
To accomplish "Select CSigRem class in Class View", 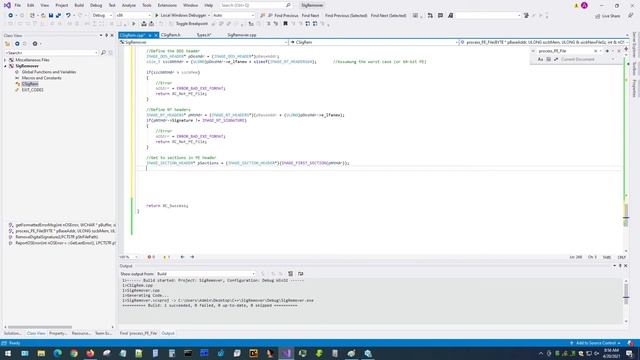I will (30, 84).
